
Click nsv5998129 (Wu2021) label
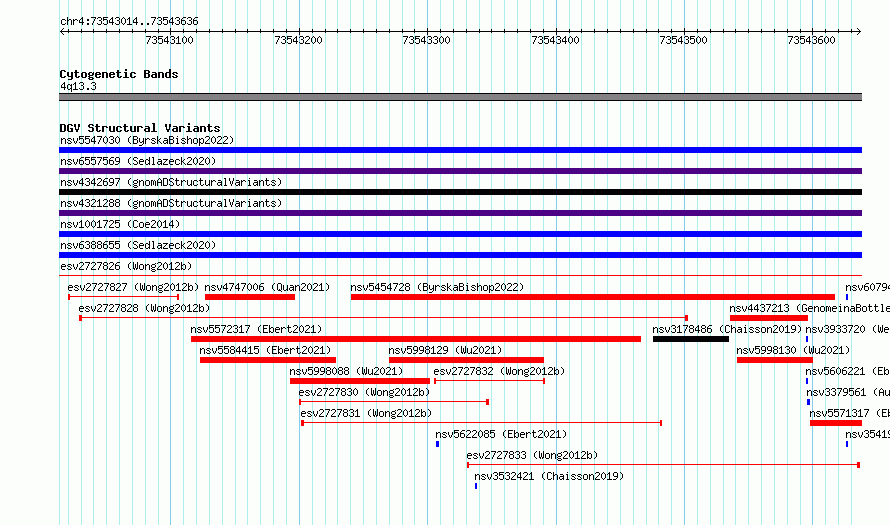[445, 350]
